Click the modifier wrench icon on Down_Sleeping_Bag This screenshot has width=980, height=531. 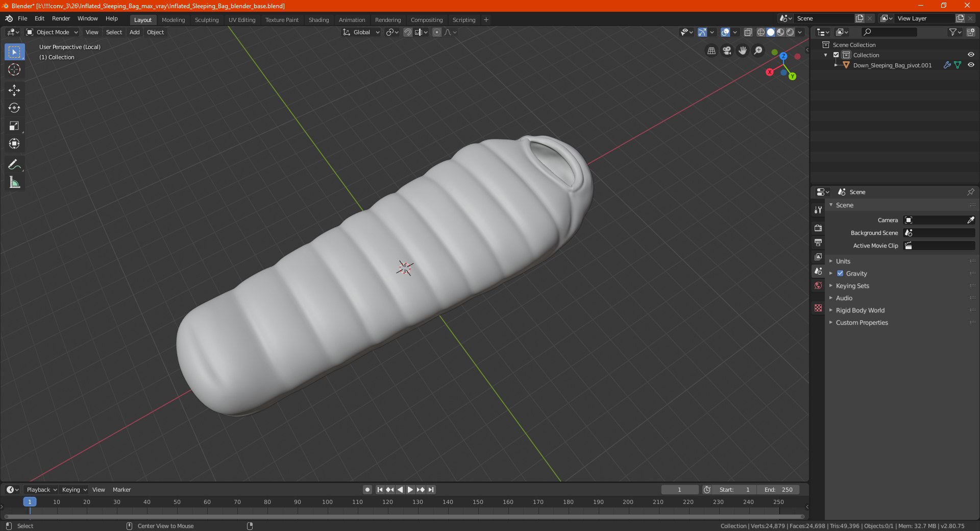[x=947, y=65]
